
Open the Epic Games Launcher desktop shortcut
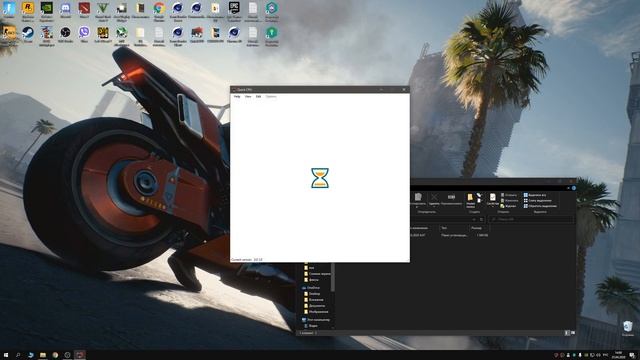pos(234,8)
